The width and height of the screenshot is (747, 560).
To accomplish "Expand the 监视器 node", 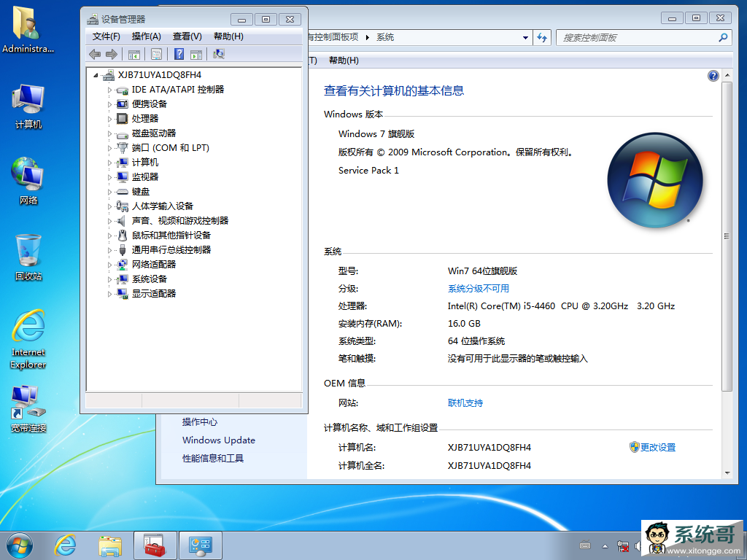I will point(109,177).
